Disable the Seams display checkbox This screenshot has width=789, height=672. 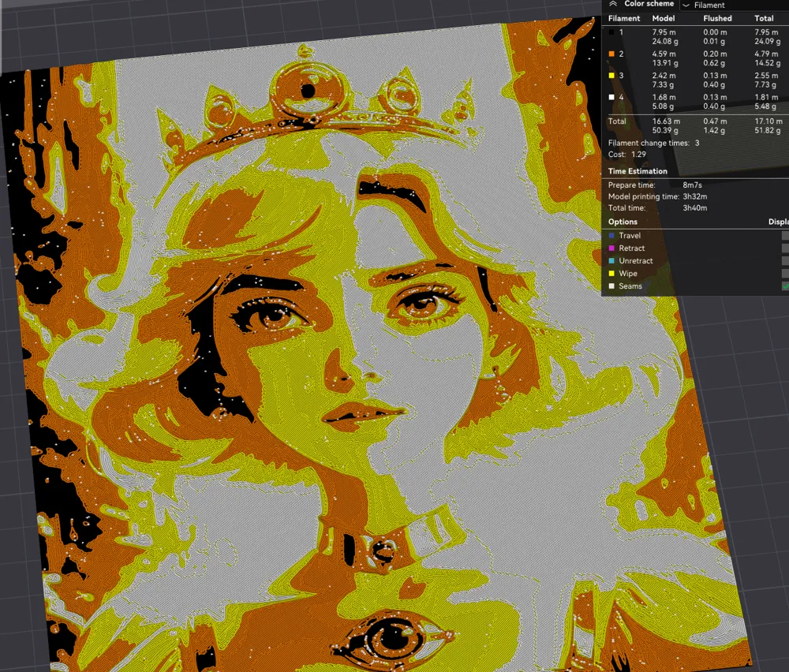click(785, 286)
